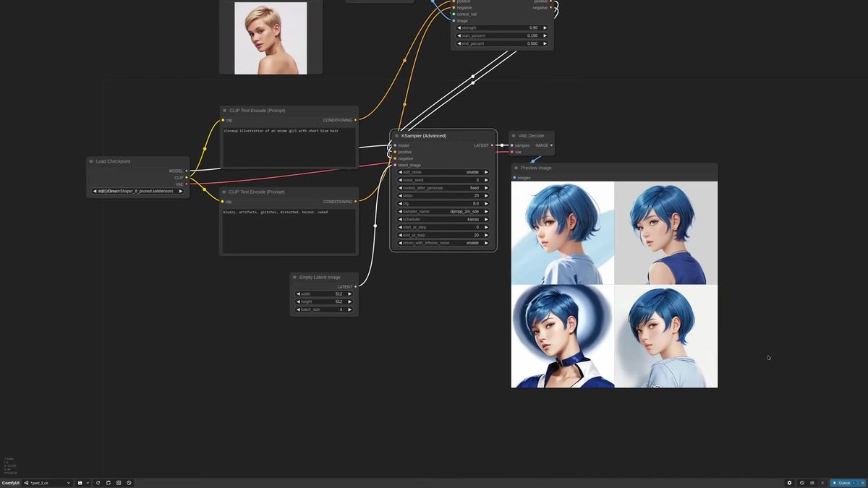The height and width of the screenshot is (488, 868).
Task: Open the save options arrow beside save icon
Action: pos(88,483)
